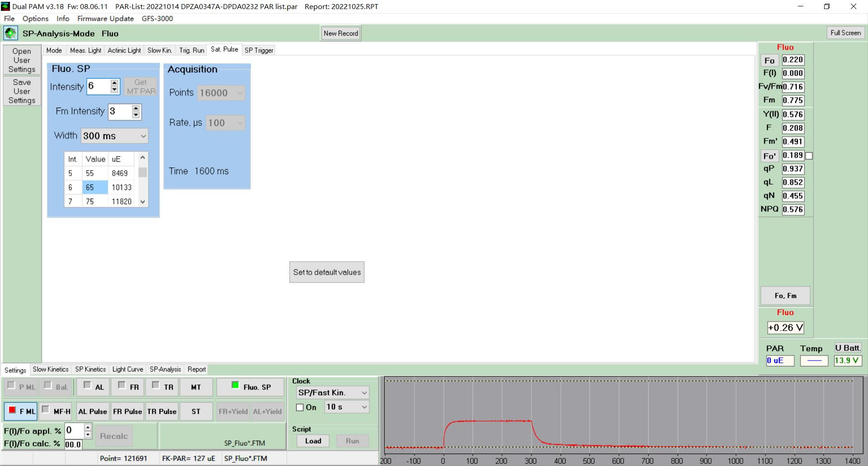Switch to the Actinic Light tab
Screen dimensions: 868x466
pos(124,50)
